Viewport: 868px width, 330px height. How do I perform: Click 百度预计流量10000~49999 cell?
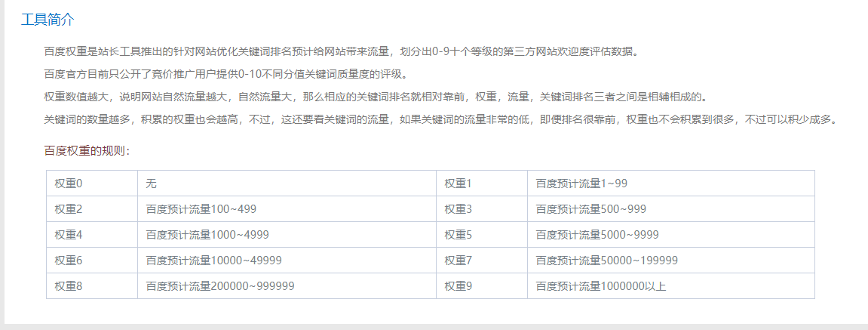click(287, 260)
